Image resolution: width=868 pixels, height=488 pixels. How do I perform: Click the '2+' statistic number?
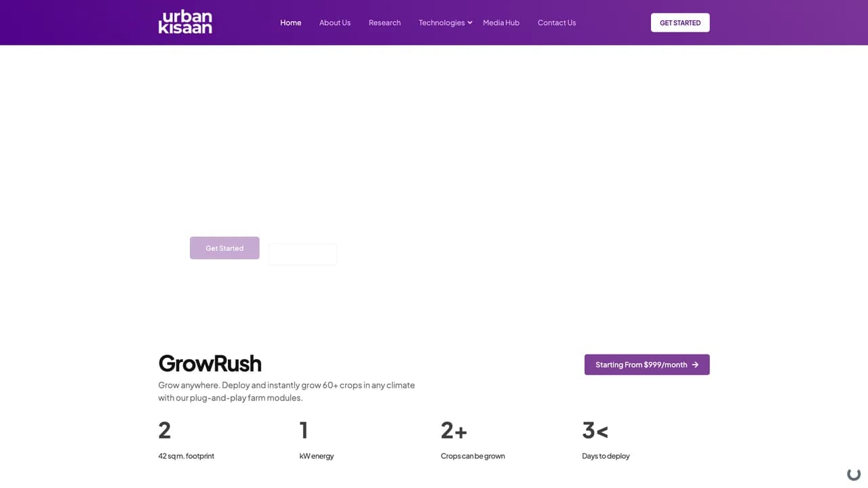tap(454, 430)
